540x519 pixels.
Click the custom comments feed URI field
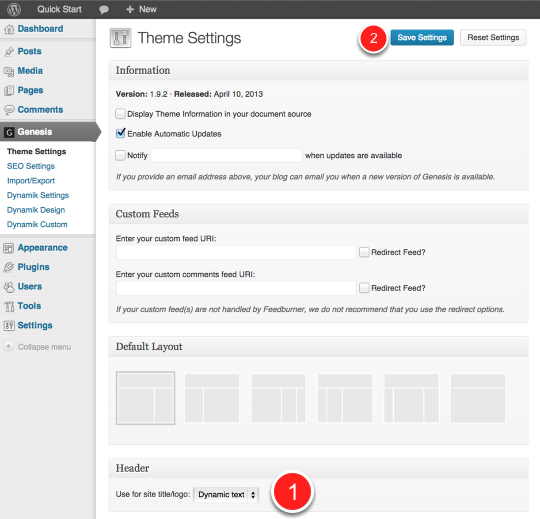coord(236,288)
